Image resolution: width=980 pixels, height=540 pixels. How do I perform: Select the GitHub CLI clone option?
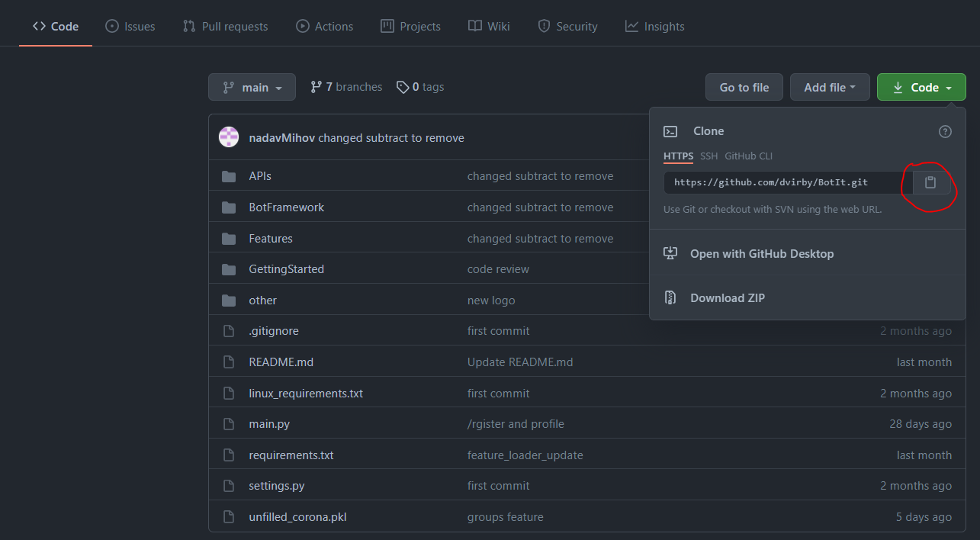748,156
